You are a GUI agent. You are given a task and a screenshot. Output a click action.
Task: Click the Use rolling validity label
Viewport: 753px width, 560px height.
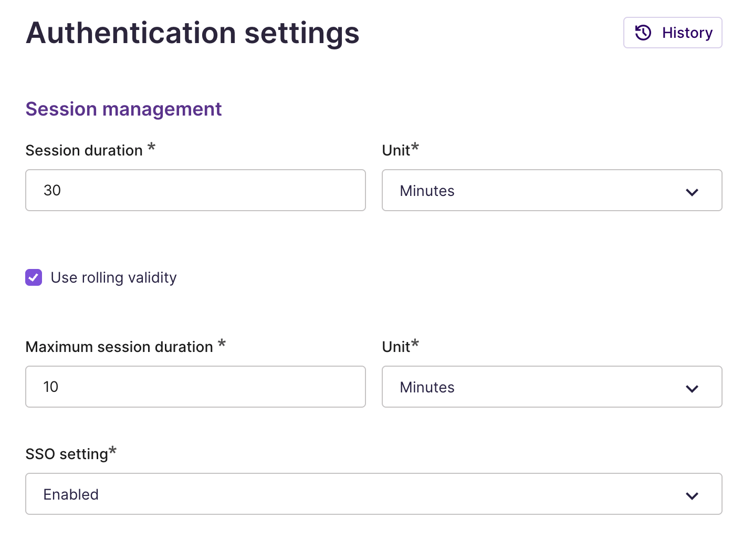point(113,277)
